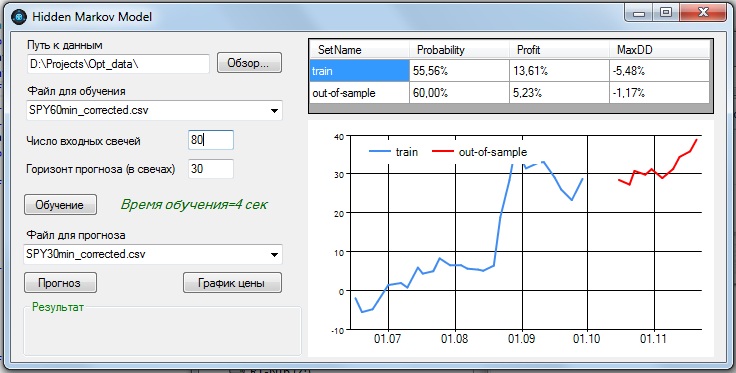The image size is (736, 373).
Task: Click the red out-of-sample legend swatch
Action: pos(442,152)
